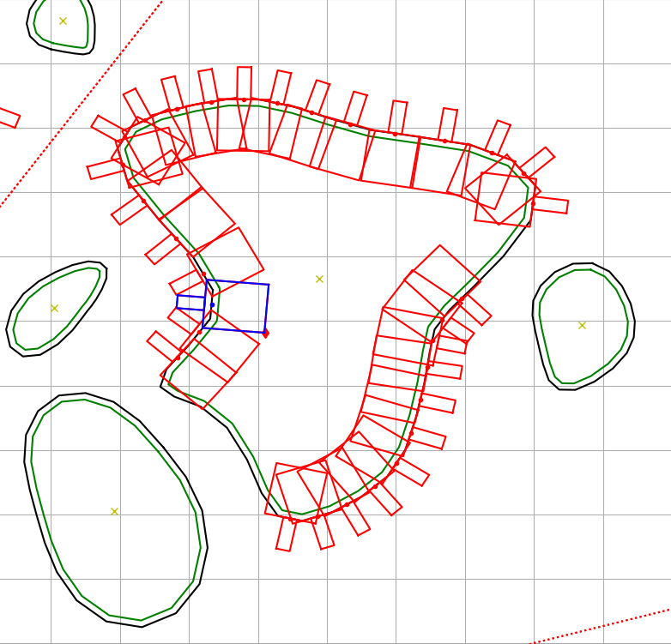Click the yellow X in the right oval obstacle
Viewport: 671px width, 644px height.
(x=582, y=325)
